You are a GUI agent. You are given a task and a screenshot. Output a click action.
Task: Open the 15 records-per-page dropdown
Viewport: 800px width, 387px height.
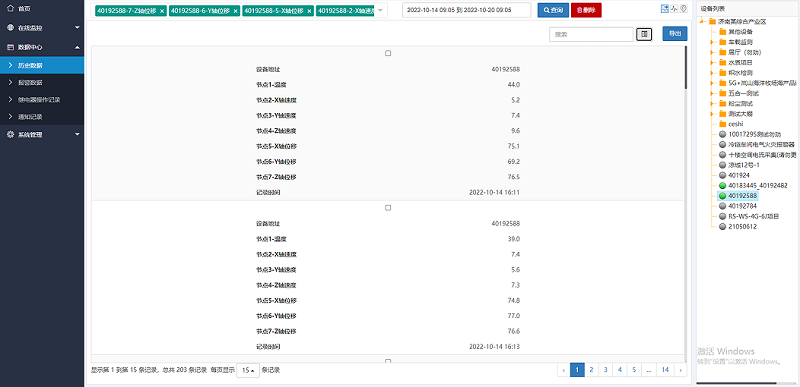248,370
